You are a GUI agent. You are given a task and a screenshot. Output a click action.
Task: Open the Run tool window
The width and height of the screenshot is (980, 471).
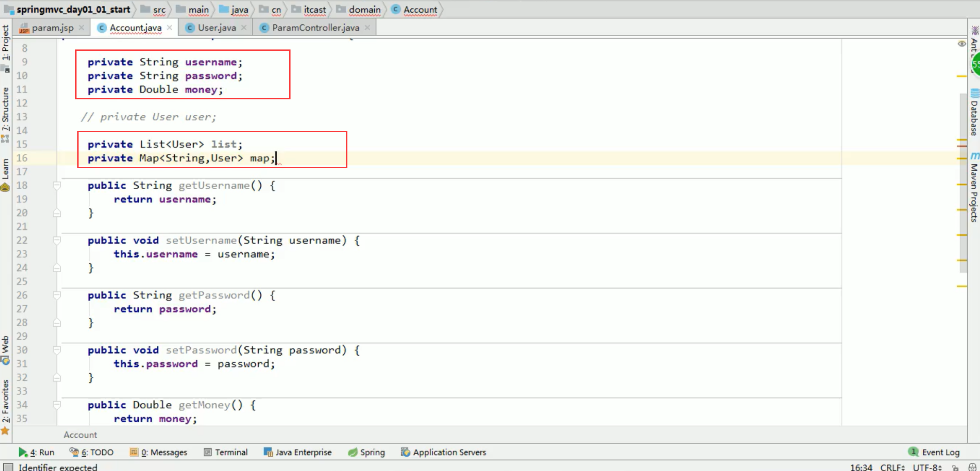coord(36,452)
